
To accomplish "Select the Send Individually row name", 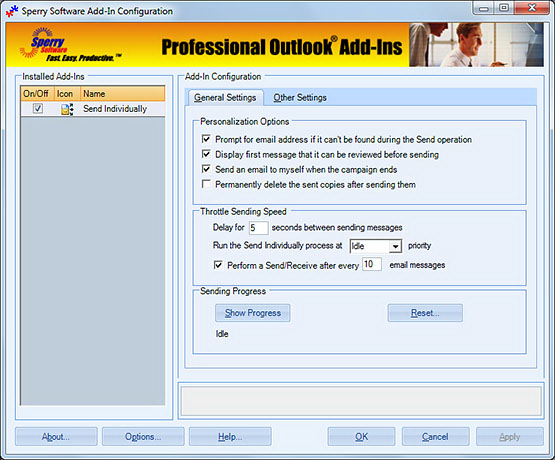I will 115,109.
